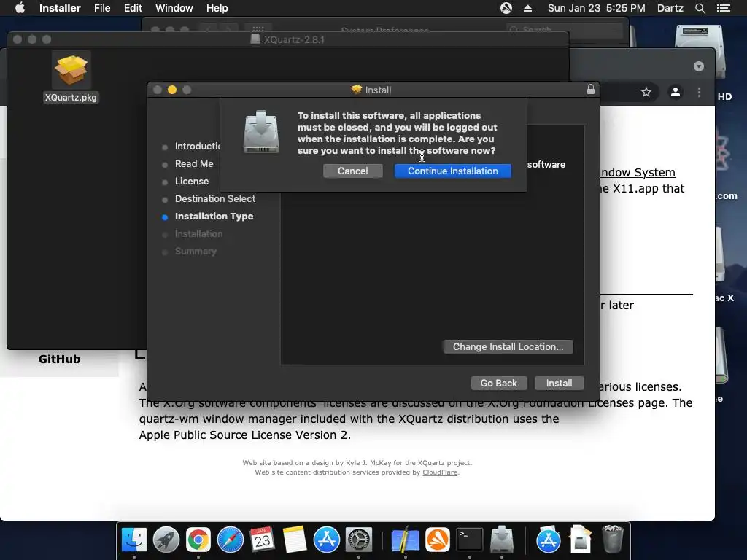
Task: Click the Installer app icon in Dock
Action: click(502, 540)
